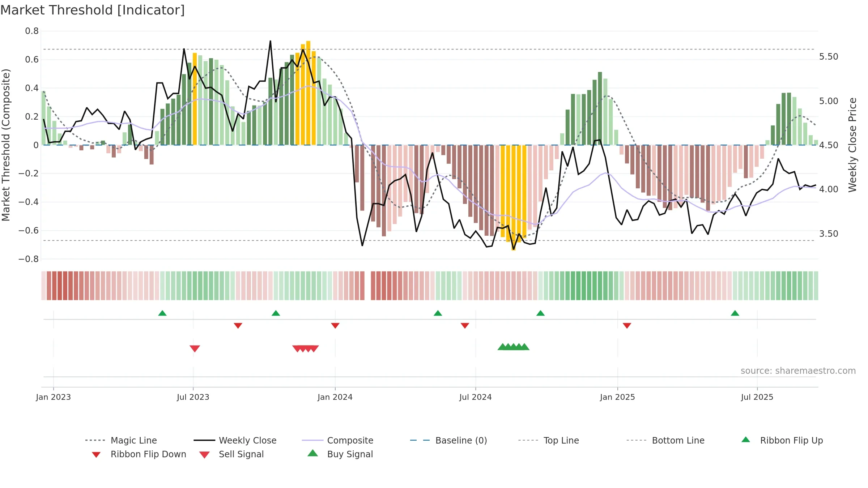Click the ribbon flip down marker in Aug 2023
The width and height of the screenshot is (868, 488).
tap(238, 326)
